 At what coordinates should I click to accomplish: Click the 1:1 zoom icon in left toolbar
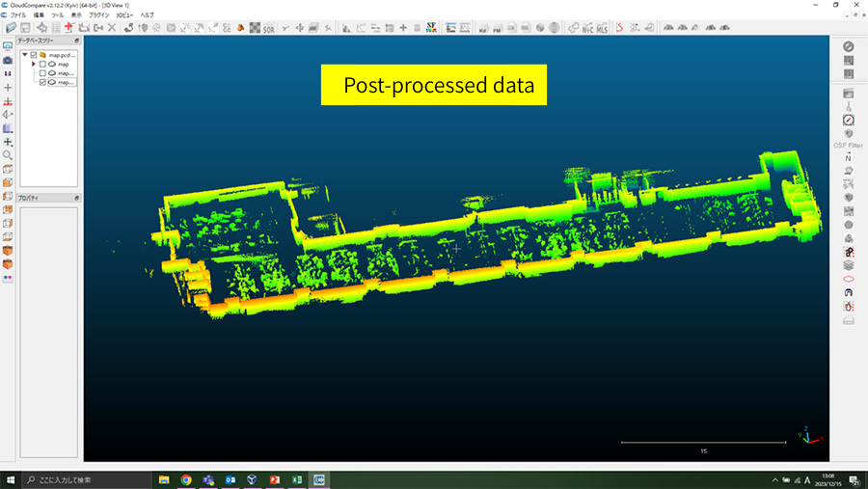pyautogui.click(x=8, y=73)
